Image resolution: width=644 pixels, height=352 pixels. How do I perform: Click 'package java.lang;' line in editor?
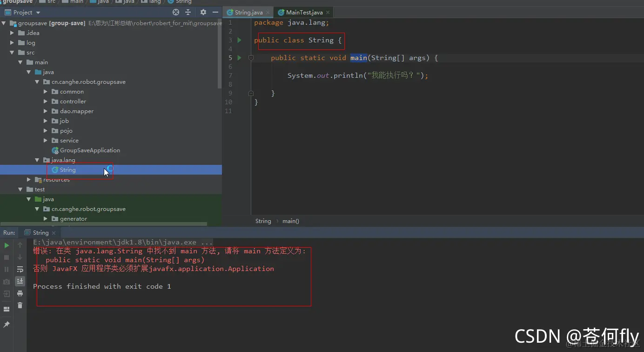(x=291, y=22)
